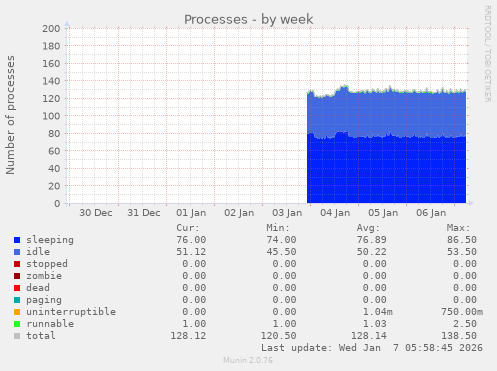Click the '03 Jan' x-axis date label
This screenshot has height=371, width=497.
coord(287,213)
